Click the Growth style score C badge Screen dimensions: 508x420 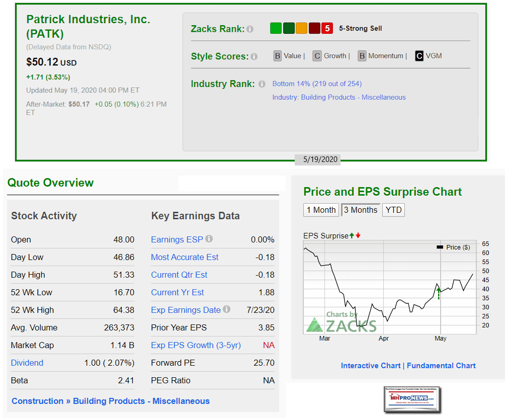coord(317,56)
